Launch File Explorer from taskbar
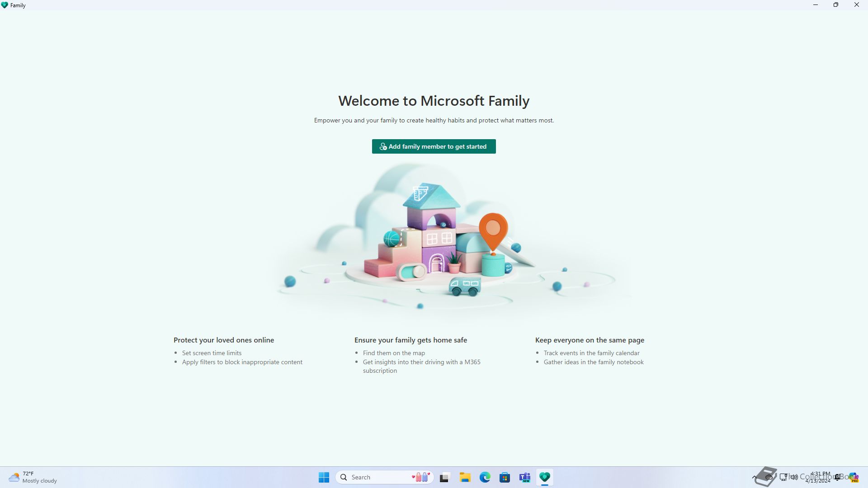Image resolution: width=868 pixels, height=488 pixels. coord(465,477)
